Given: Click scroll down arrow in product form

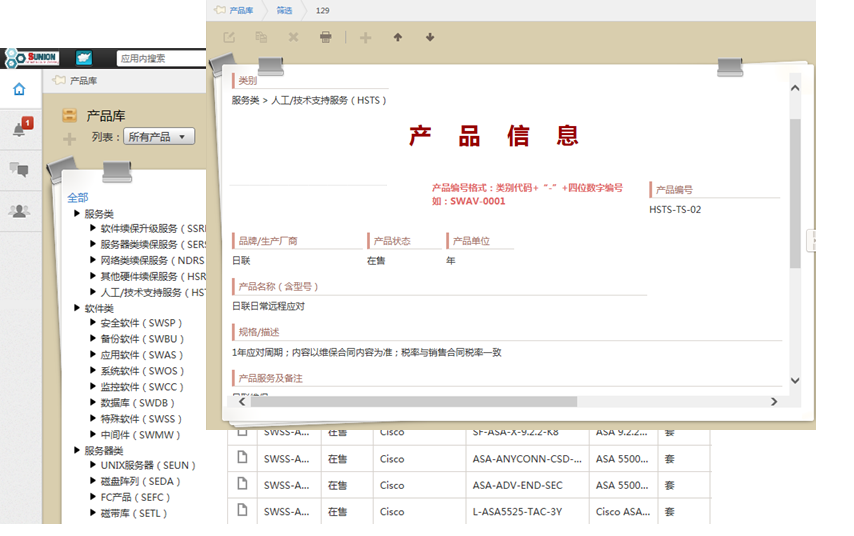Looking at the screenshot, I should click(795, 380).
